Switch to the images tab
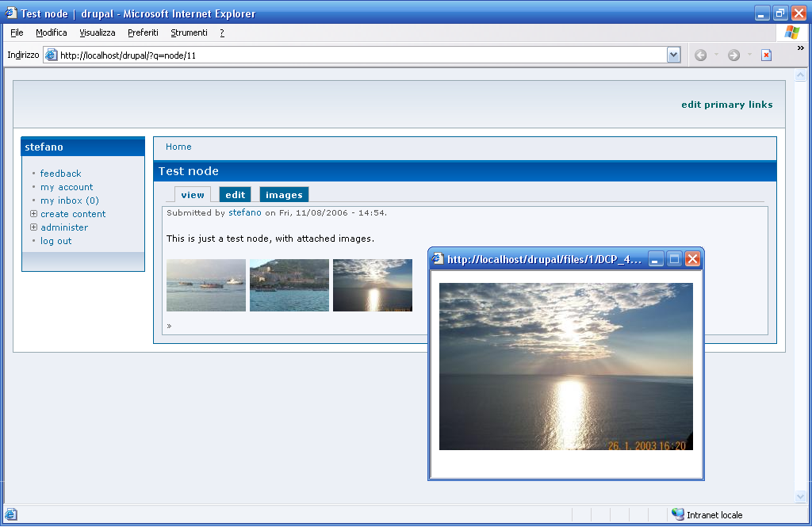Viewport: 812px width, 527px height. (284, 195)
